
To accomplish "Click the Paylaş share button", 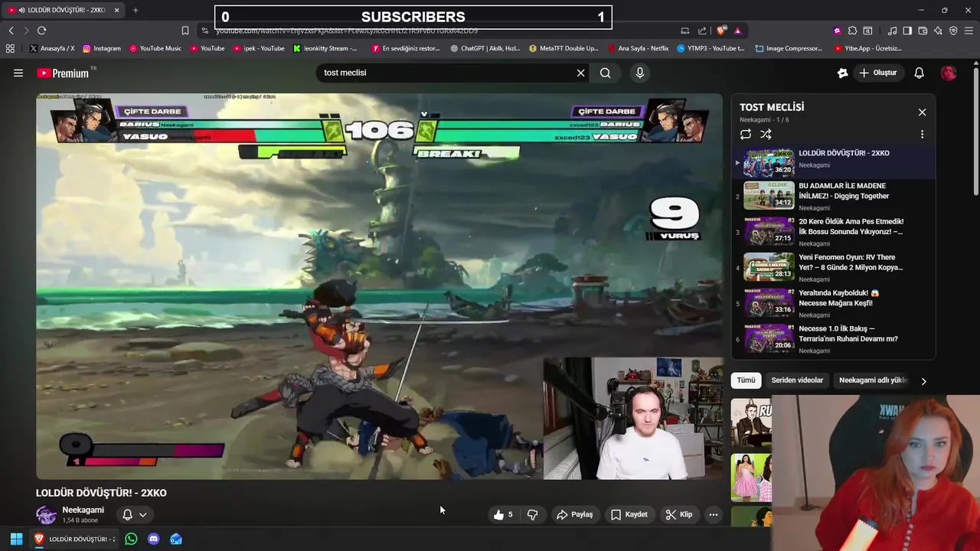I will coord(574,514).
